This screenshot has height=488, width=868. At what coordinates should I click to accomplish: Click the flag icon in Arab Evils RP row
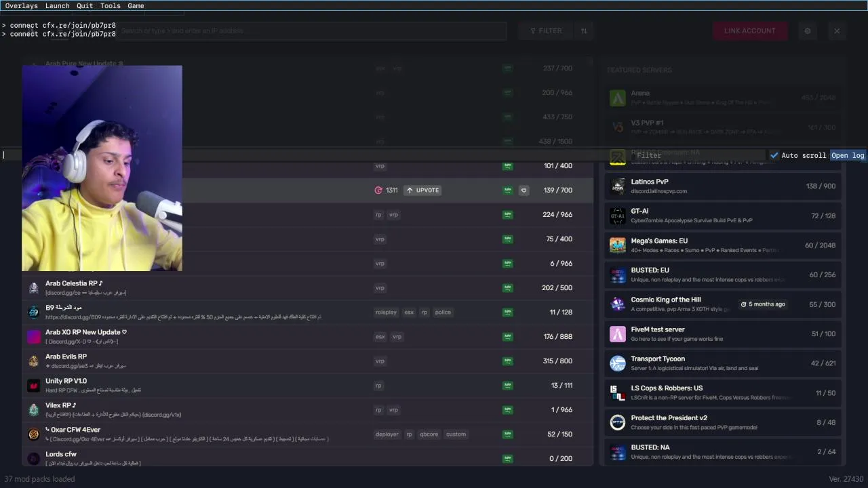pyautogui.click(x=507, y=361)
